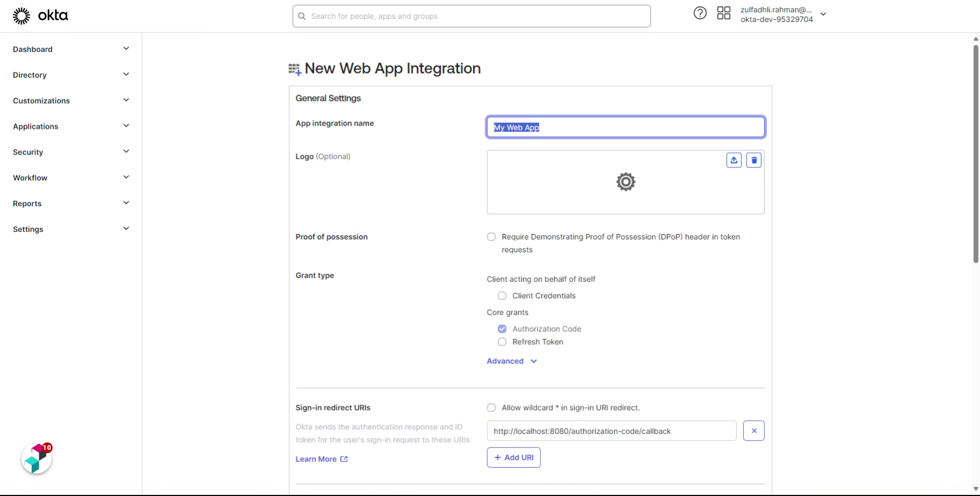
Task: Open the user account dropdown arrow
Action: point(823,14)
